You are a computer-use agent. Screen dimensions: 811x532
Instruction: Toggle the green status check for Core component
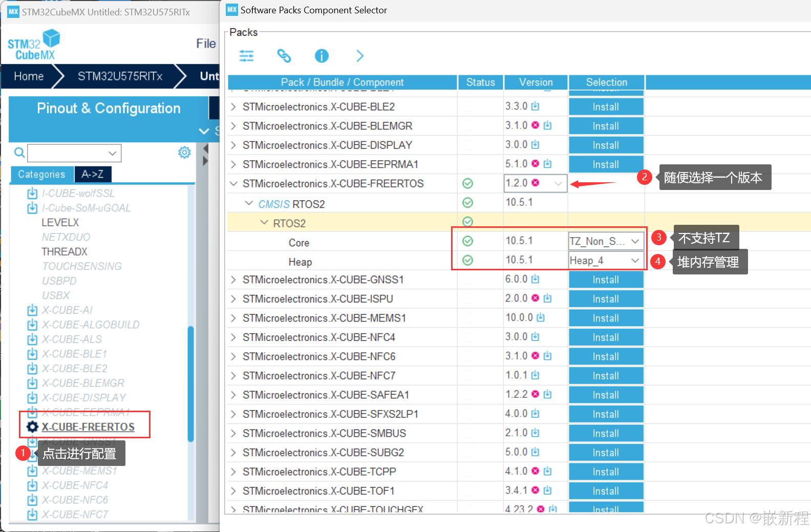467,241
